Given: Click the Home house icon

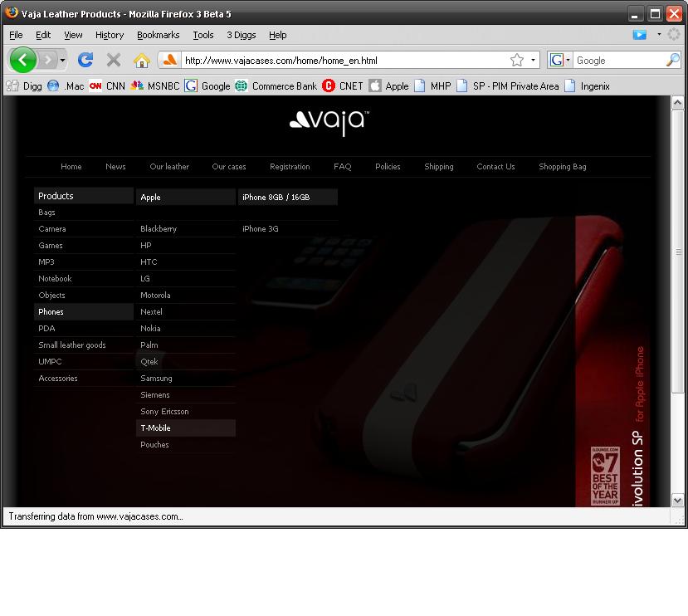Looking at the screenshot, I should tap(141, 60).
